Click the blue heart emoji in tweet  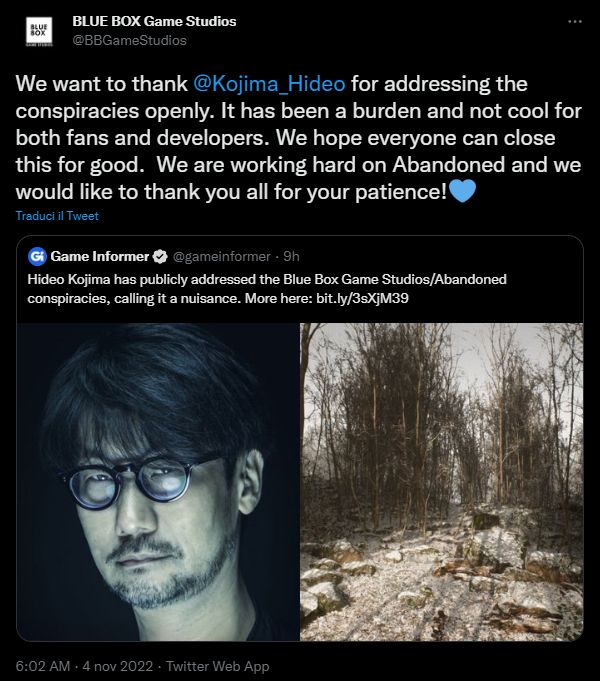[x=463, y=191]
